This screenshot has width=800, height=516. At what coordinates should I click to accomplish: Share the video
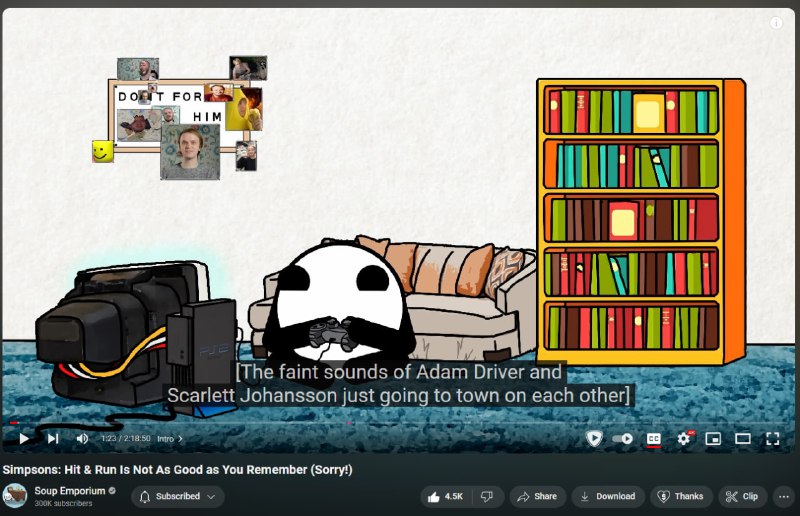coord(537,496)
